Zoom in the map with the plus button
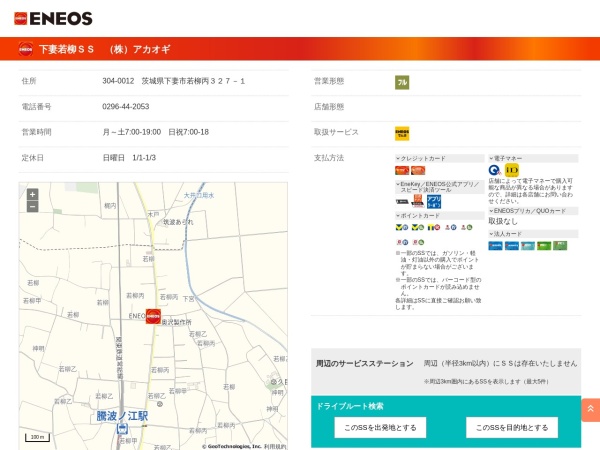 [x=33, y=194]
